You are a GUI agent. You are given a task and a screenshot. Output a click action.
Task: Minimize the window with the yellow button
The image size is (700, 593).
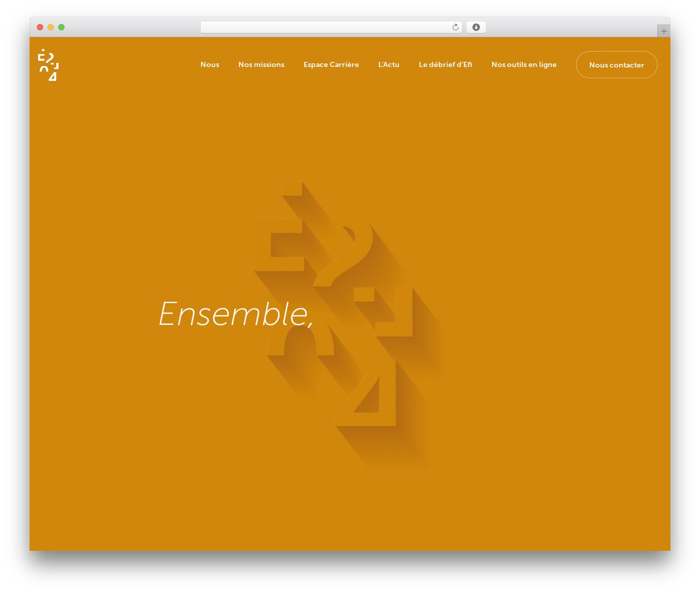[51, 27]
